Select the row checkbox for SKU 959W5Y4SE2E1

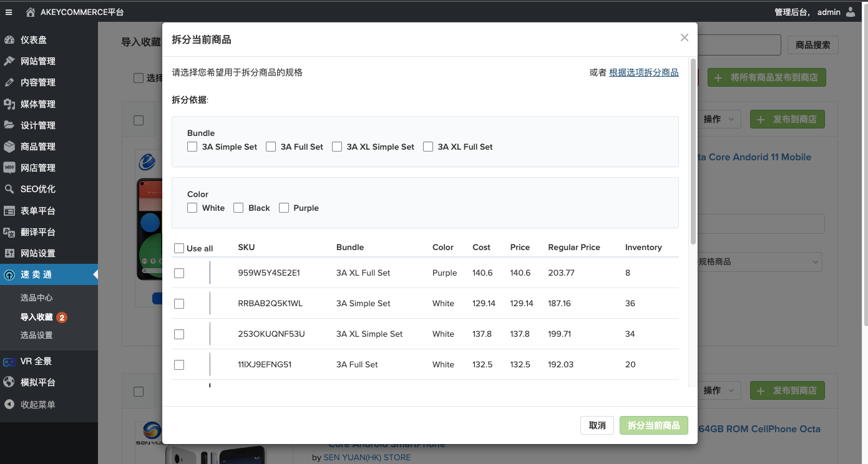179,273
